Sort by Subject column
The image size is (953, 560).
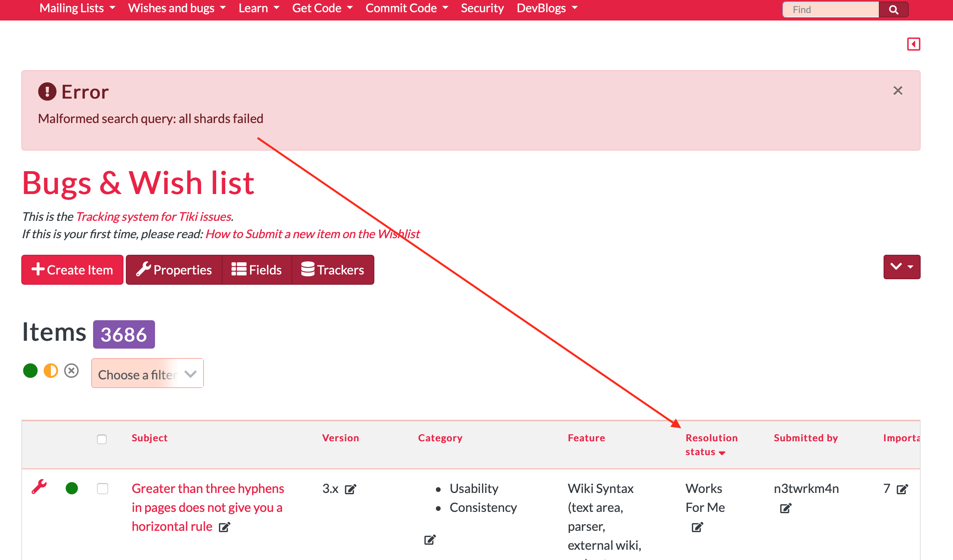149,438
